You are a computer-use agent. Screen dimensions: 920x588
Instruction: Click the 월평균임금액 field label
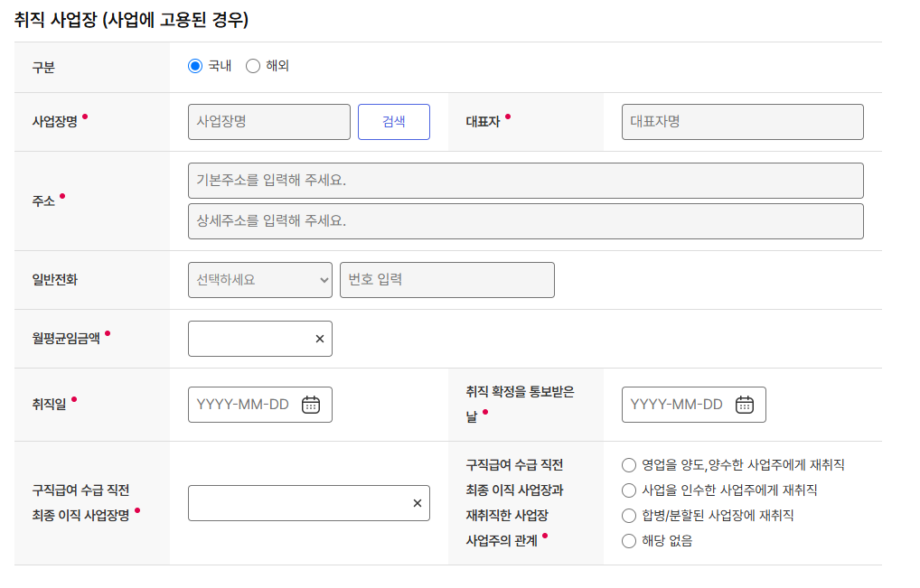pos(66,339)
